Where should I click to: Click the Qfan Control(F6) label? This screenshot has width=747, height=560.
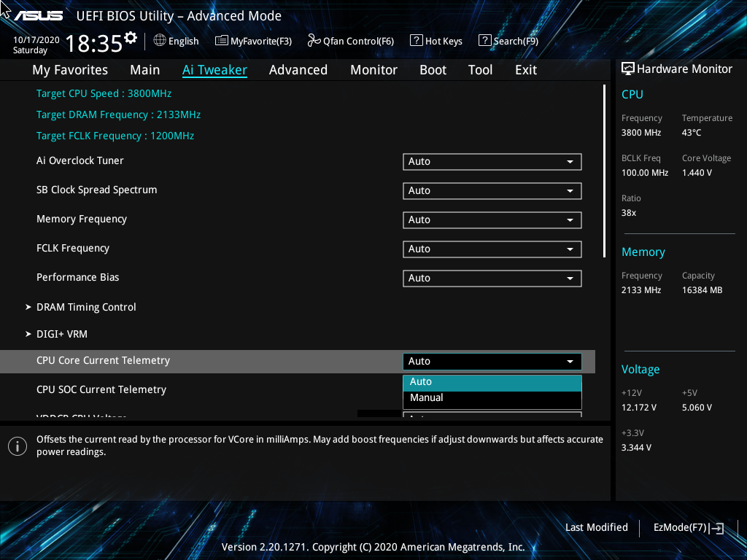click(x=358, y=42)
